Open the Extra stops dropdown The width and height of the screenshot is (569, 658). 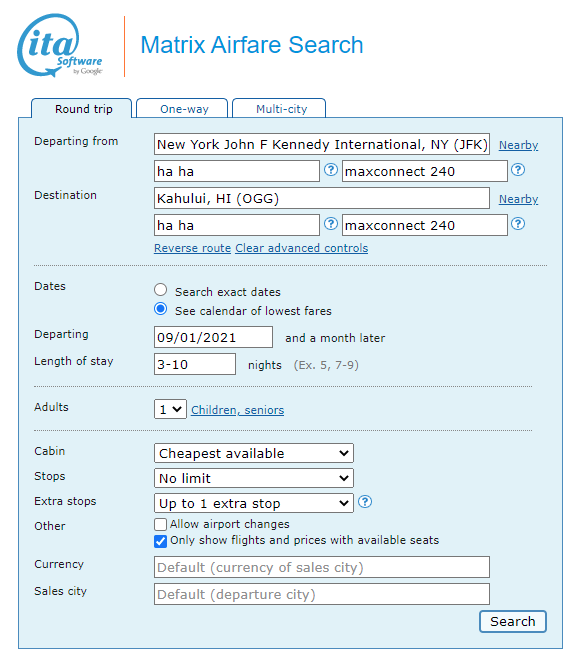[x=254, y=503]
